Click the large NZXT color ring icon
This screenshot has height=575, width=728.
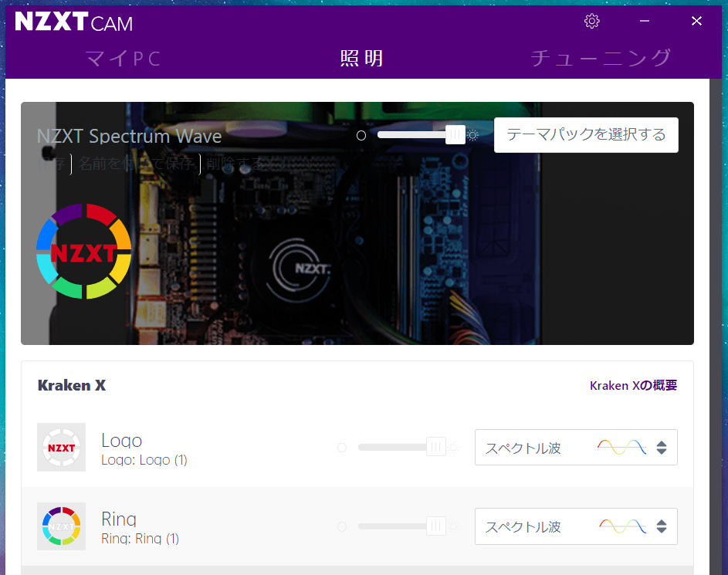83,251
